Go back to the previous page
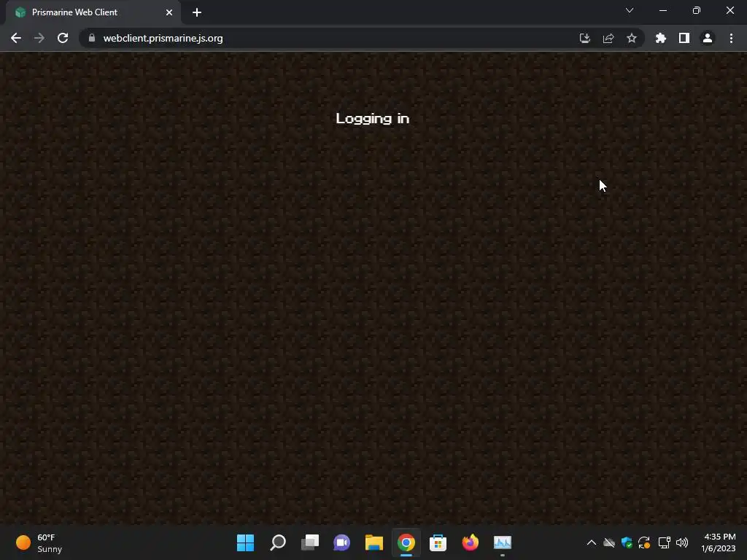 [16, 38]
